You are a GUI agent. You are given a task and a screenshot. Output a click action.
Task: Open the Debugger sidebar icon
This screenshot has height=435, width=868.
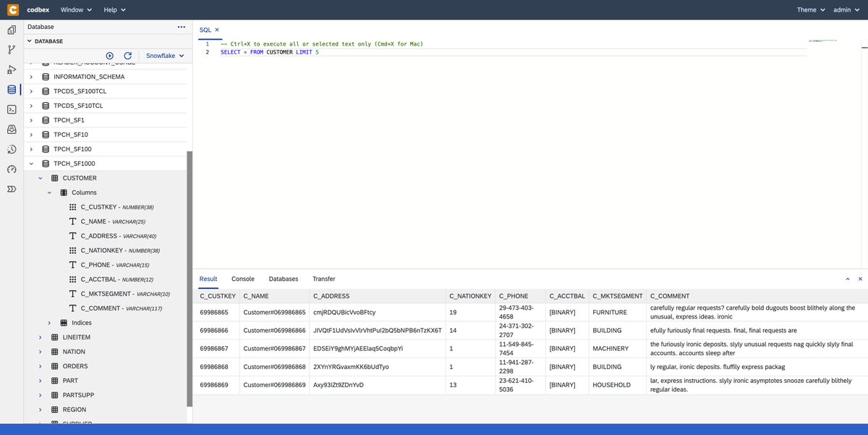pos(12,70)
